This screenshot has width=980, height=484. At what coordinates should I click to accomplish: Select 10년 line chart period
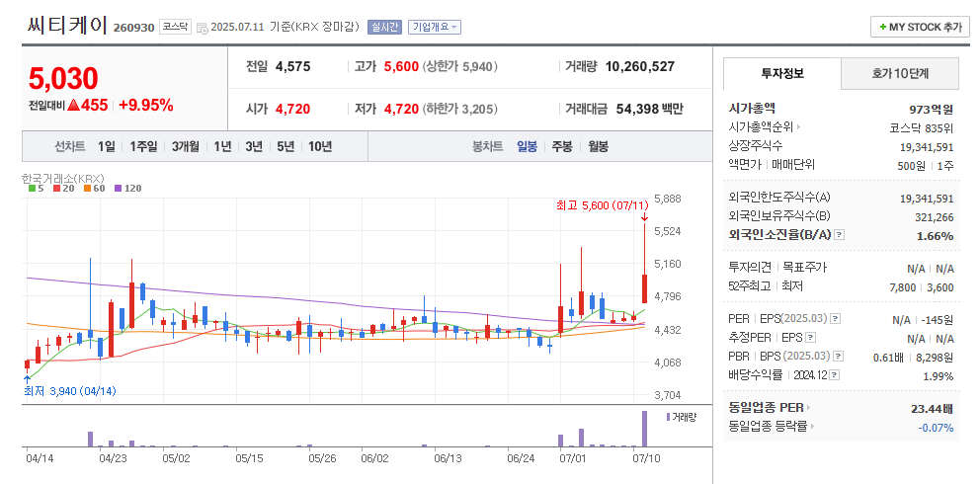pyautogui.click(x=320, y=147)
